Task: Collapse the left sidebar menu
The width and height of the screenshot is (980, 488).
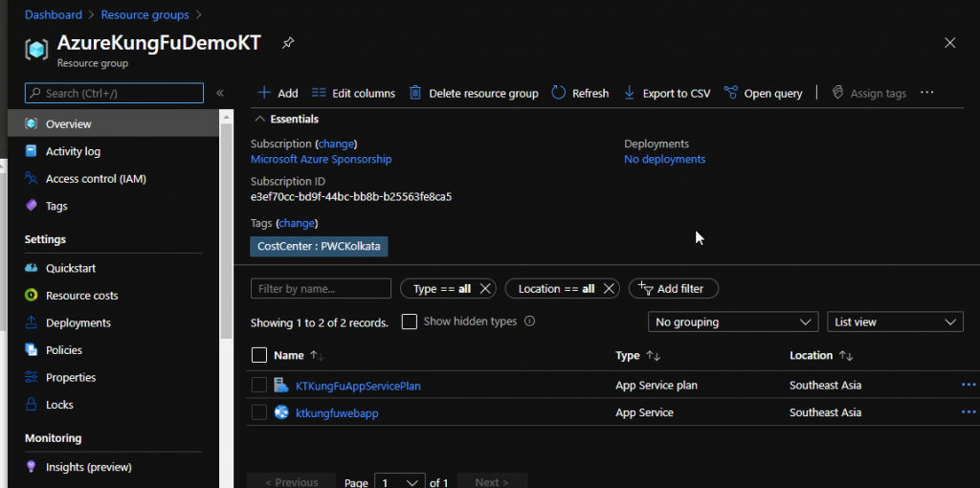Action: [220, 93]
